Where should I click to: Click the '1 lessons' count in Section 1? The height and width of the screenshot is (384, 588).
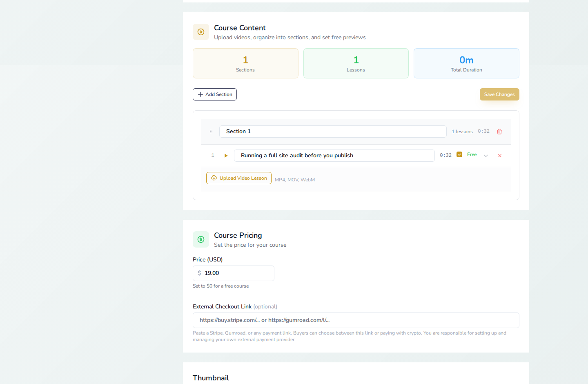[x=462, y=132]
